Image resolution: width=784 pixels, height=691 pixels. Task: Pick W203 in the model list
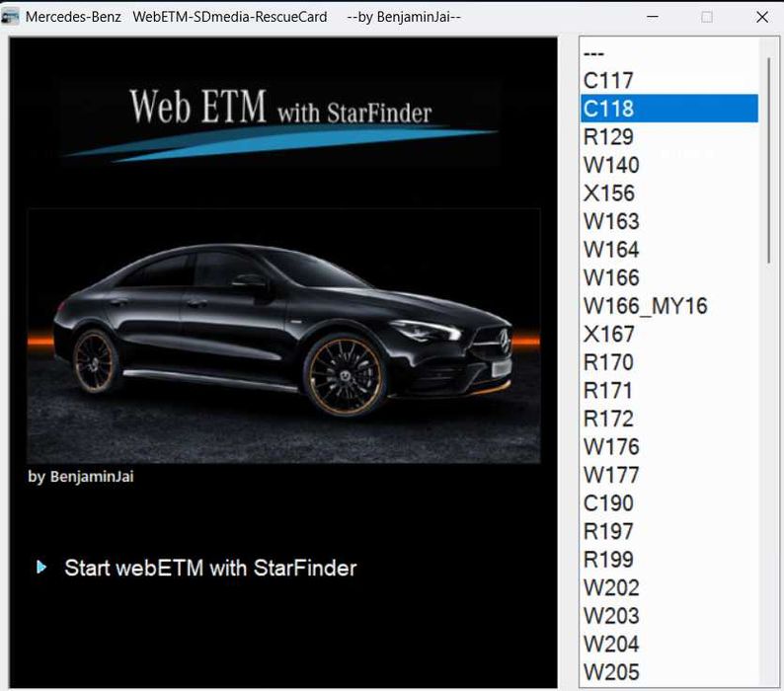click(669, 616)
